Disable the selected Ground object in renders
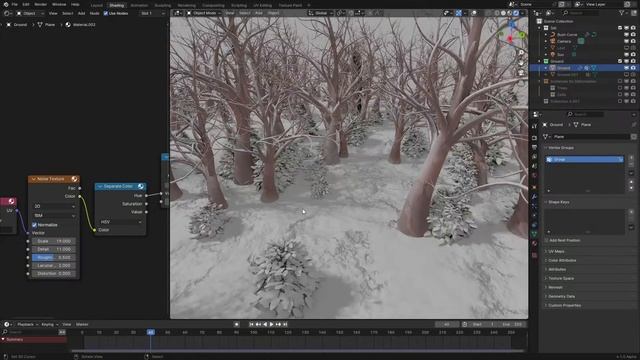This screenshot has width=640, height=360. point(633,68)
